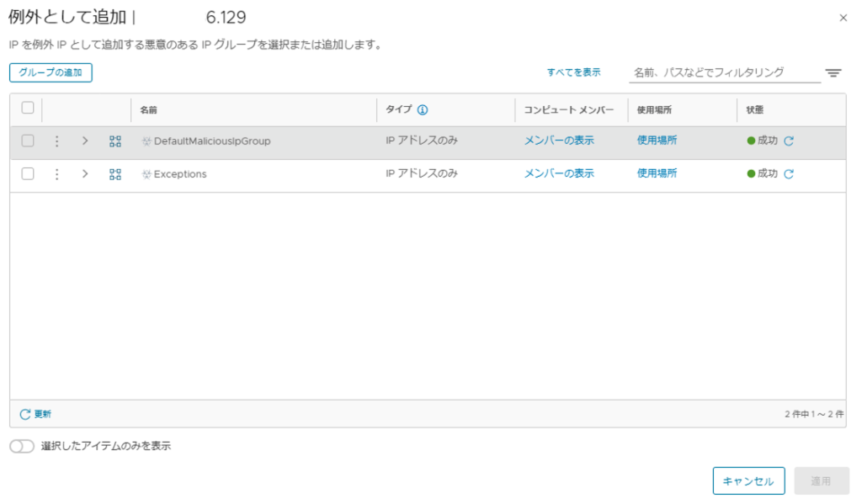Open the Exceptions row three-dot menu
The image size is (862, 504).
click(56, 174)
